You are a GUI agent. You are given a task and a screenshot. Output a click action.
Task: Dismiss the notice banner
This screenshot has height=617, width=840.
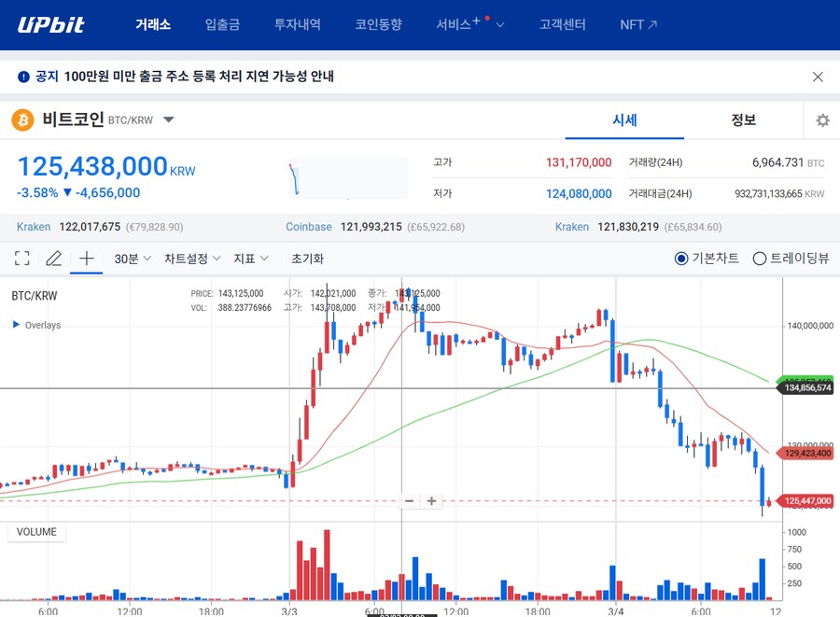(818, 76)
